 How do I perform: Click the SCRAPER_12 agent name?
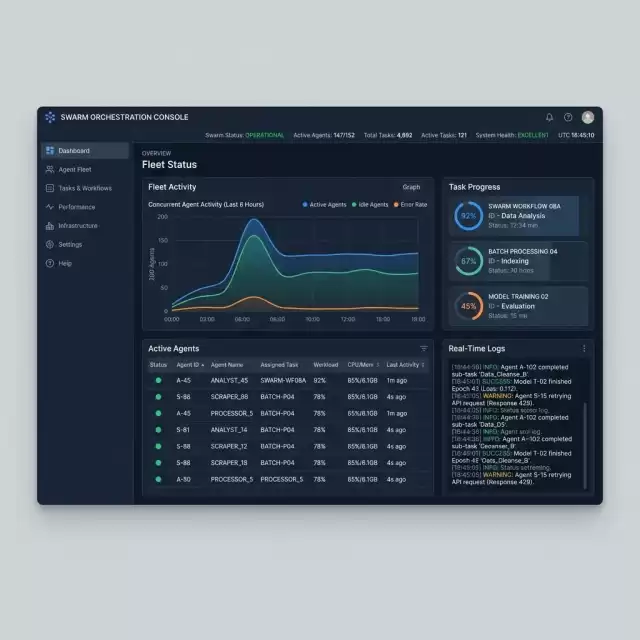229,447
